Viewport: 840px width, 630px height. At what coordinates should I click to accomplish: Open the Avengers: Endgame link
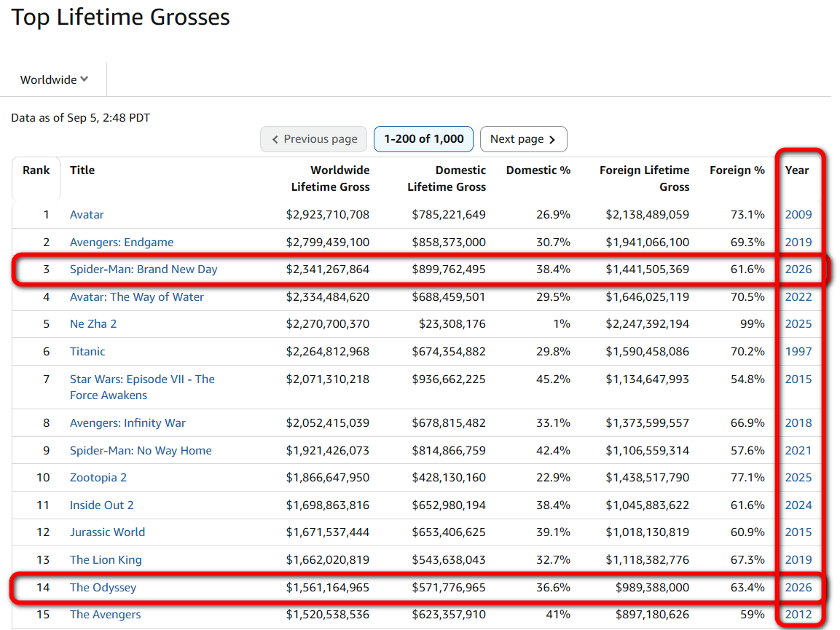click(122, 242)
